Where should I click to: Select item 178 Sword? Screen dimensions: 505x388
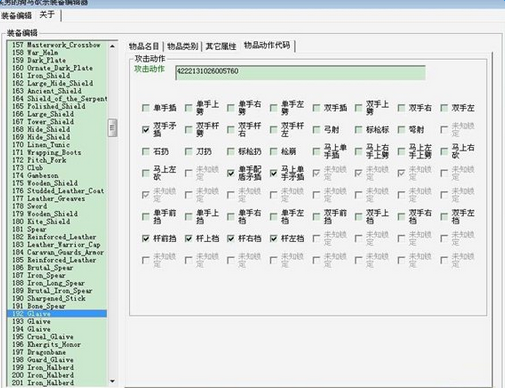[x=57, y=206]
